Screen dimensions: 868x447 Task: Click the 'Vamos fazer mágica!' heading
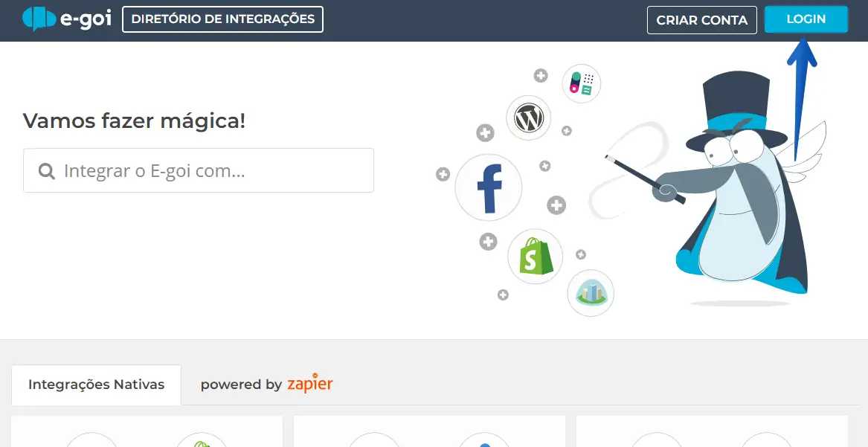134,120
